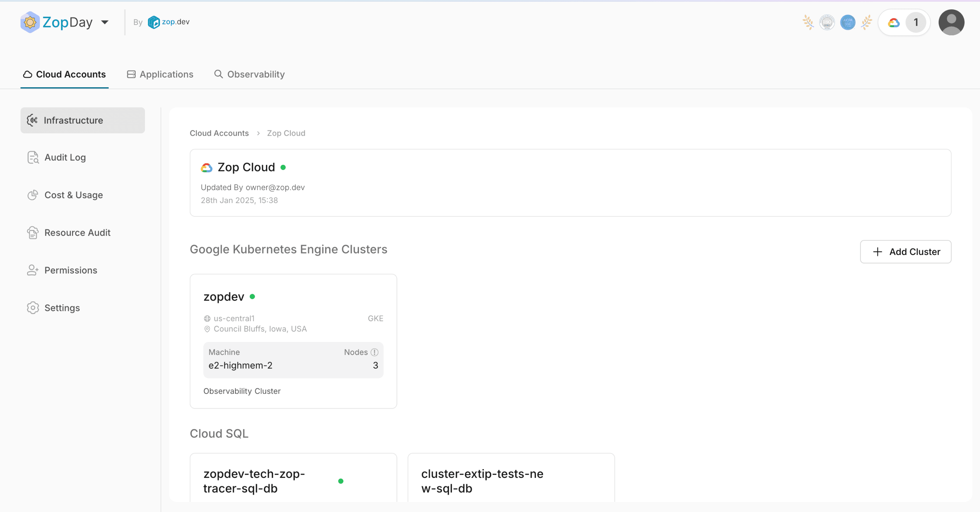
Task: Click the Infrastructure sidebar icon
Action: (x=32, y=120)
